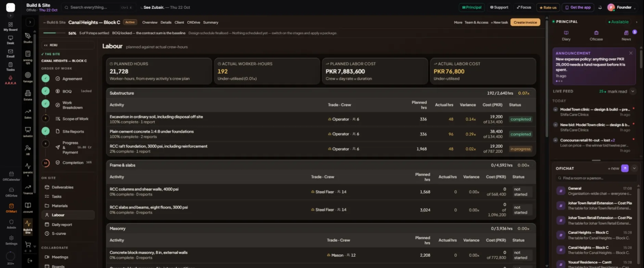Open My Board in left sidebar
Screen dimensions: 644x268
[11, 27]
